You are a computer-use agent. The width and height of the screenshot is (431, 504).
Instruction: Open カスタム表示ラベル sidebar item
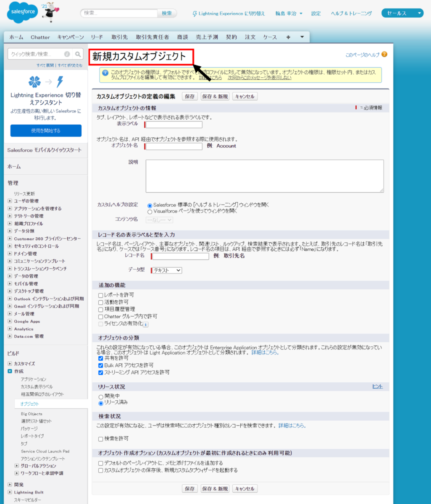coord(37,387)
